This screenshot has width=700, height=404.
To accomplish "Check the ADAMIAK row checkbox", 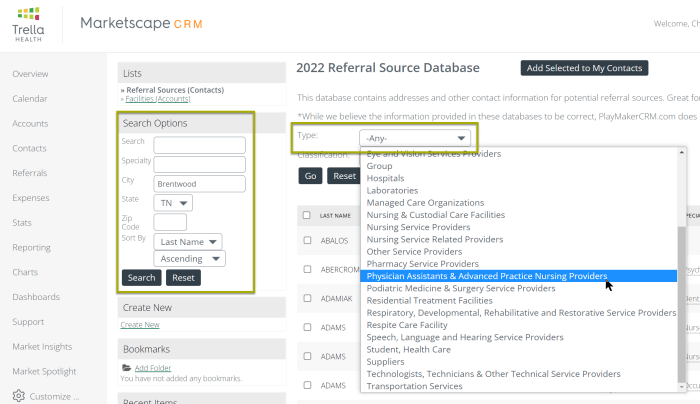I will (307, 298).
